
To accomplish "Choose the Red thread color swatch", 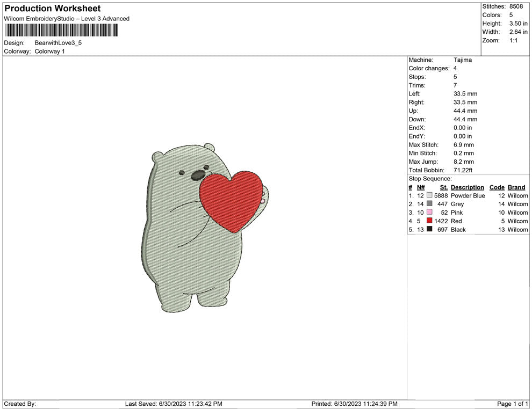I will [x=429, y=221].
